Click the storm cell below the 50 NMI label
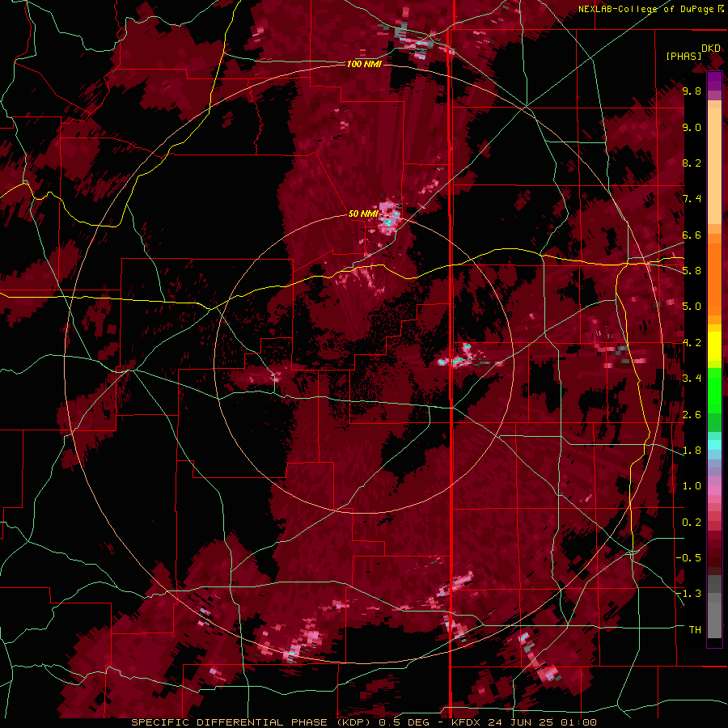The width and height of the screenshot is (728, 728). [x=388, y=219]
